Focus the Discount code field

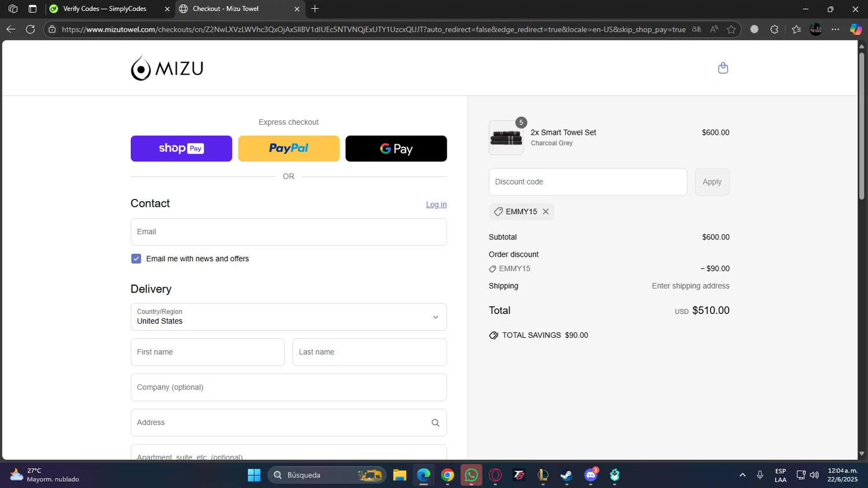click(588, 182)
